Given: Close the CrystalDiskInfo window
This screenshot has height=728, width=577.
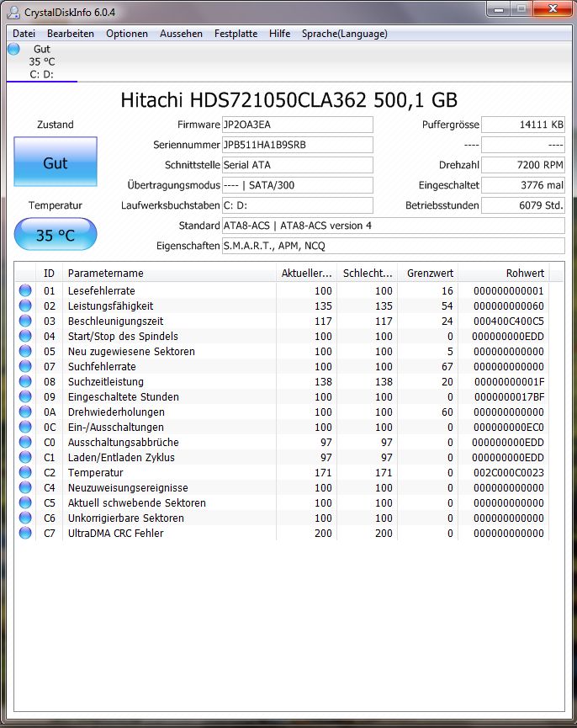Looking at the screenshot, I should 552,9.
